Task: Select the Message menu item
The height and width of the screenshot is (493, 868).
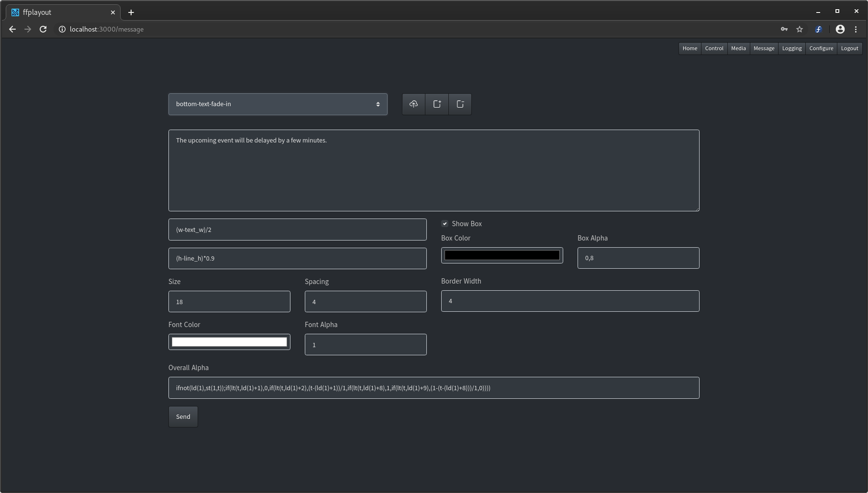Action: click(764, 48)
